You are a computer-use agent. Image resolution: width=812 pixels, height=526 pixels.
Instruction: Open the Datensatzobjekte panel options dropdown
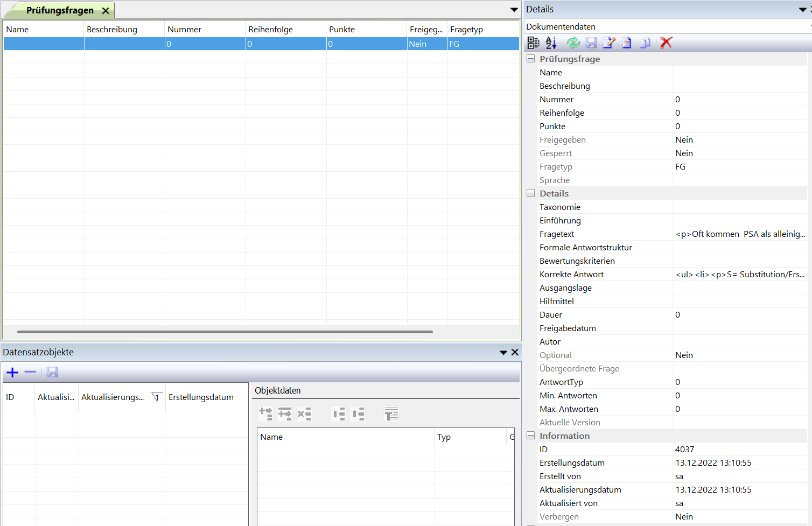coord(503,353)
